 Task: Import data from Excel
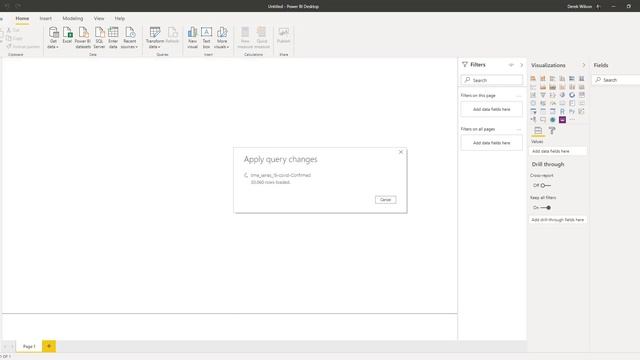pyautogui.click(x=67, y=35)
